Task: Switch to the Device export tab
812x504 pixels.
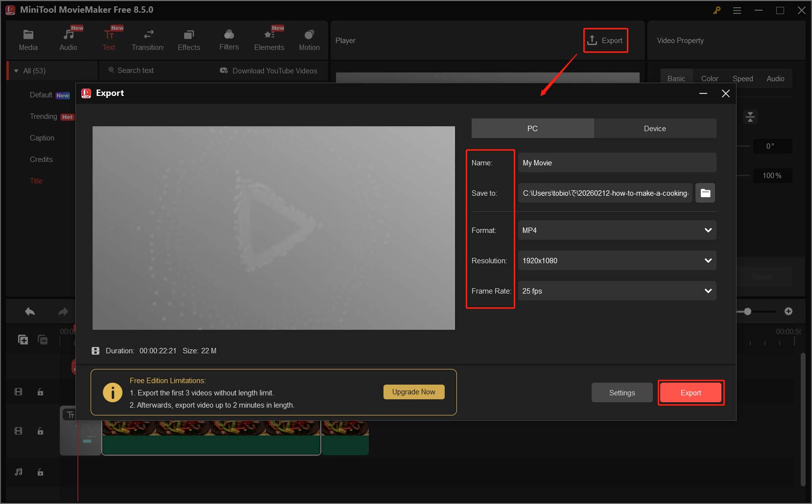Action: point(655,128)
